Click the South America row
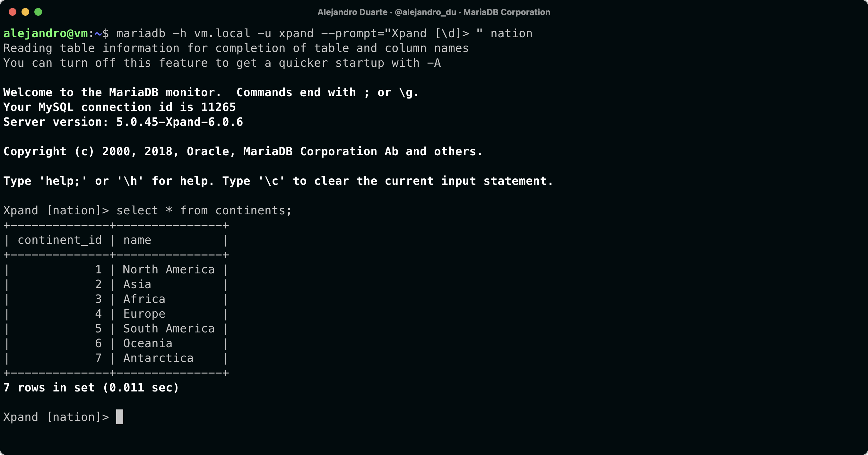This screenshot has width=868, height=455. pos(169,329)
